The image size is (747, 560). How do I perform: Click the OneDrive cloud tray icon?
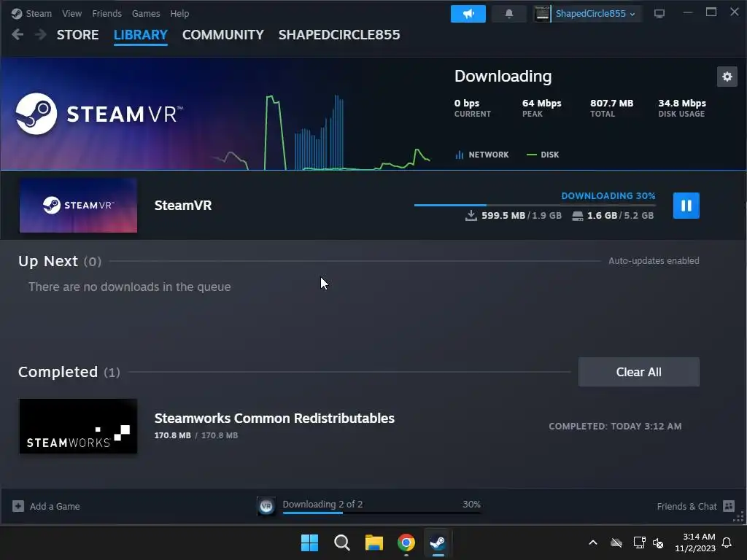point(616,542)
